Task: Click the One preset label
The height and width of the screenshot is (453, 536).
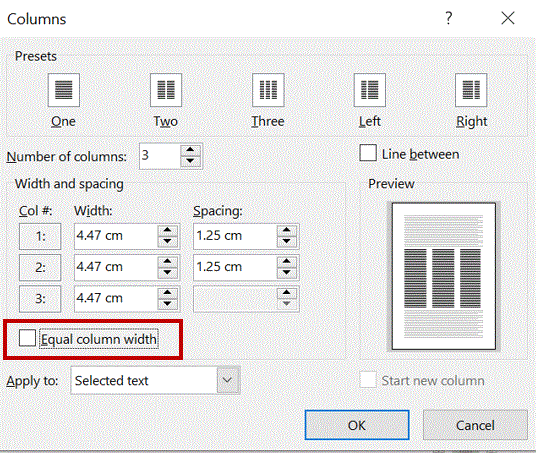Action: [63, 121]
